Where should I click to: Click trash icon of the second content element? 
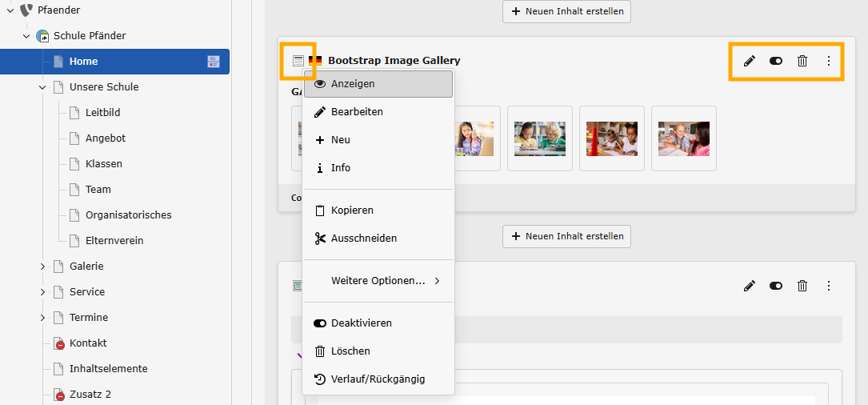click(802, 286)
